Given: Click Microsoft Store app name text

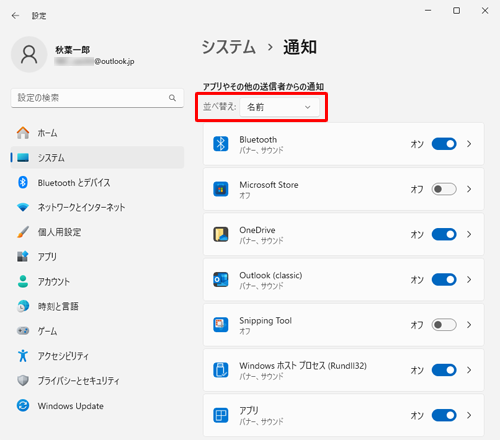Looking at the screenshot, I should tap(269, 185).
